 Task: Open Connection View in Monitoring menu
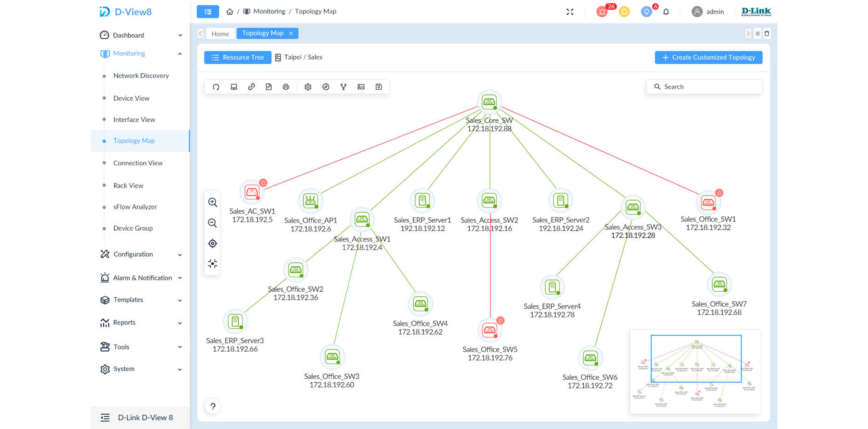(x=138, y=163)
